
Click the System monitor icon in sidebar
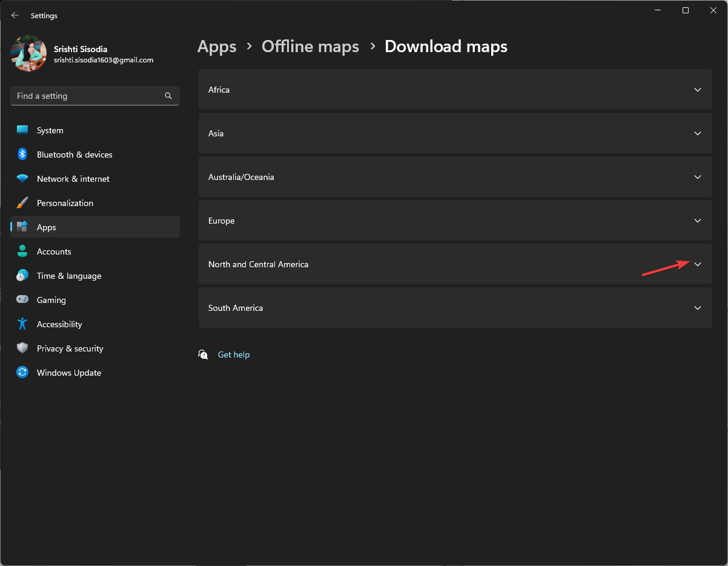[x=22, y=130]
